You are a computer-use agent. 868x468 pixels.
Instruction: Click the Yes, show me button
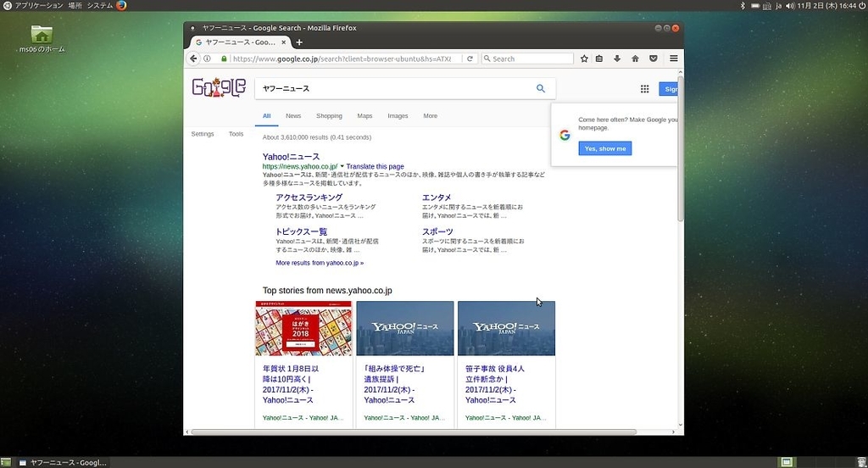click(605, 148)
